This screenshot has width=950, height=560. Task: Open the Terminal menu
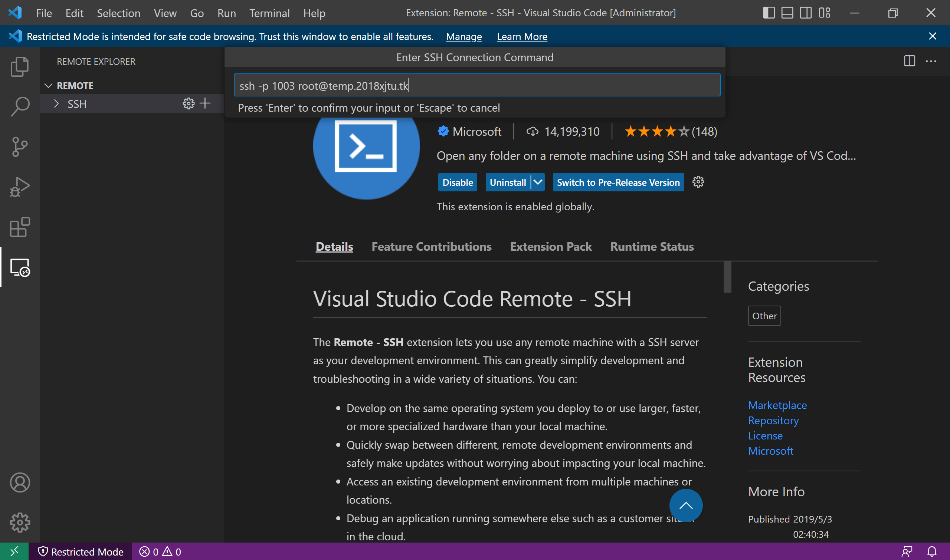[269, 13]
